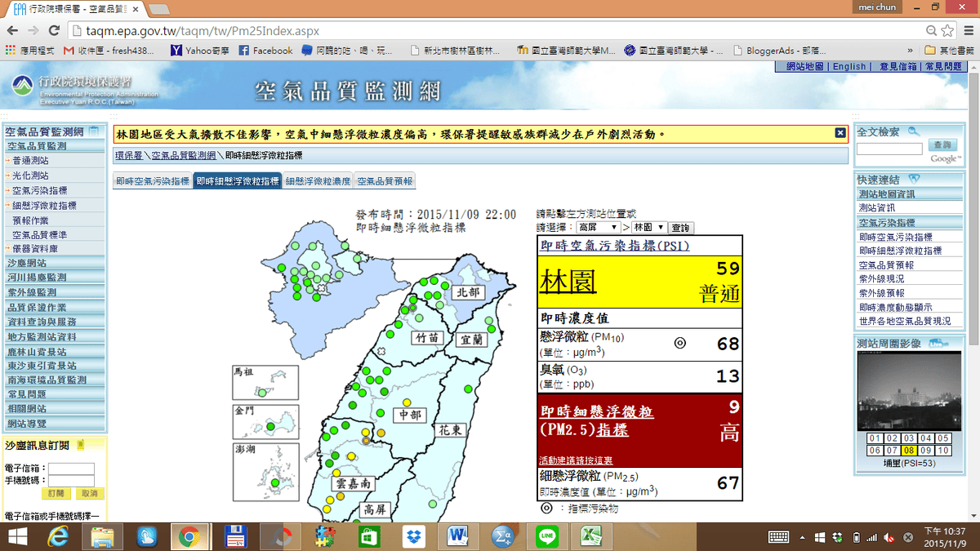The width and height of the screenshot is (980, 551).
Task: Open 資料查詢與服務 menu section
Action: tap(55, 322)
